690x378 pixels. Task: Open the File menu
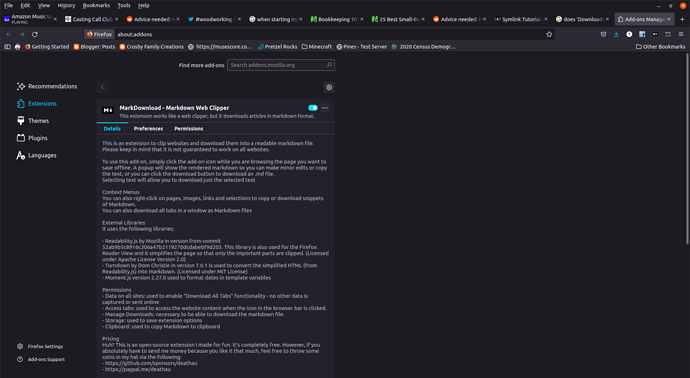pos(8,5)
